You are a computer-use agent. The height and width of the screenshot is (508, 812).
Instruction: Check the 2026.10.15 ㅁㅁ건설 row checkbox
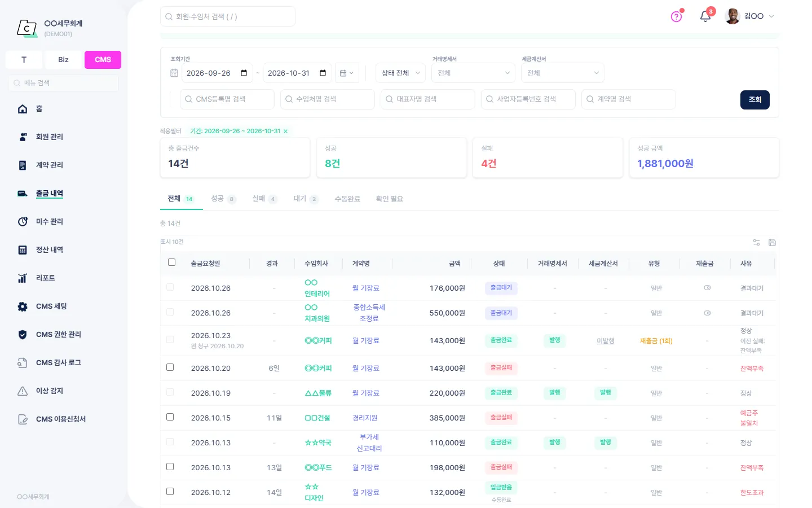tap(170, 417)
